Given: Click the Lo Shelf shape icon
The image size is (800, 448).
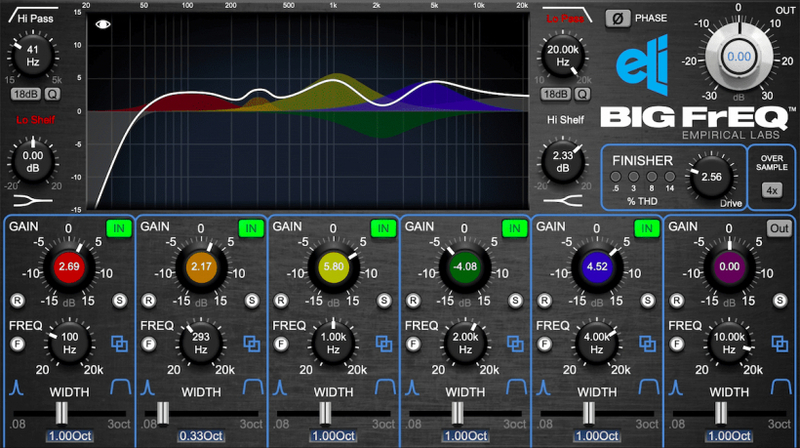Looking at the screenshot, I should (33, 201).
